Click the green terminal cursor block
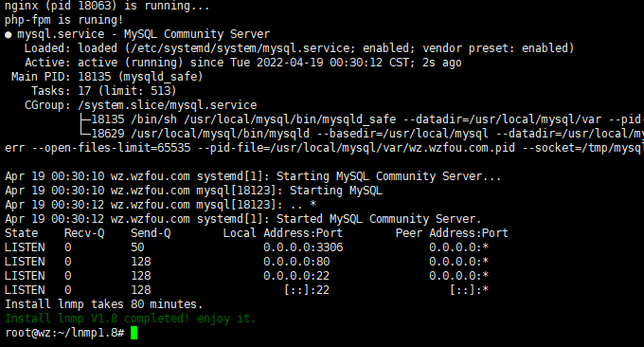This screenshot has width=644, height=347. tap(134, 333)
